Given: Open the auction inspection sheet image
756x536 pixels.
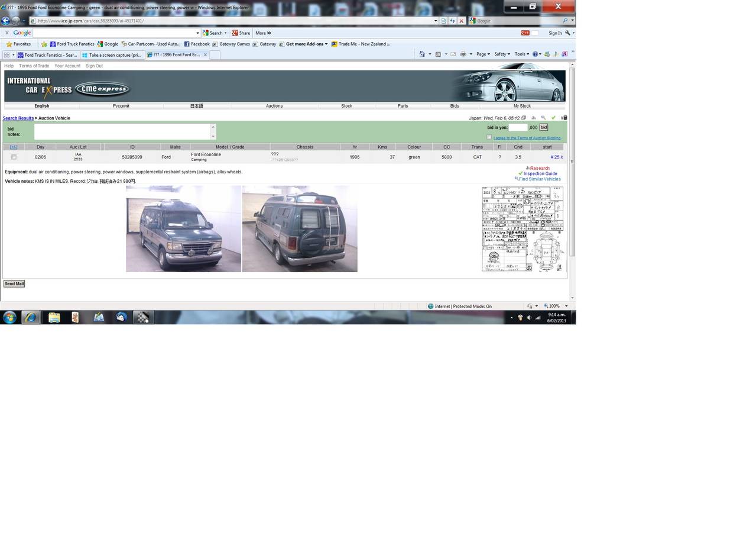Looking at the screenshot, I should [523, 230].
